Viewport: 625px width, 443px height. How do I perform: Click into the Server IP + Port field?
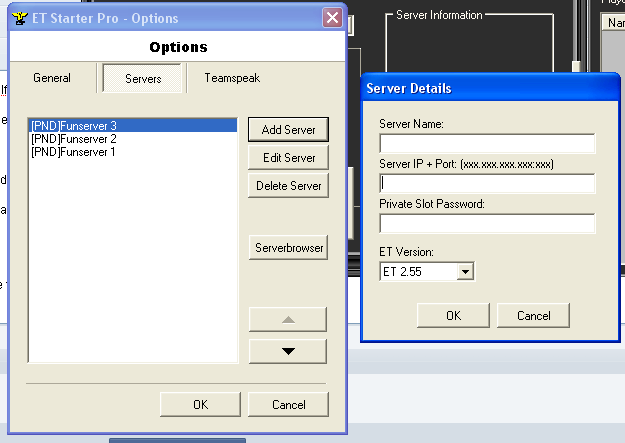(487, 183)
